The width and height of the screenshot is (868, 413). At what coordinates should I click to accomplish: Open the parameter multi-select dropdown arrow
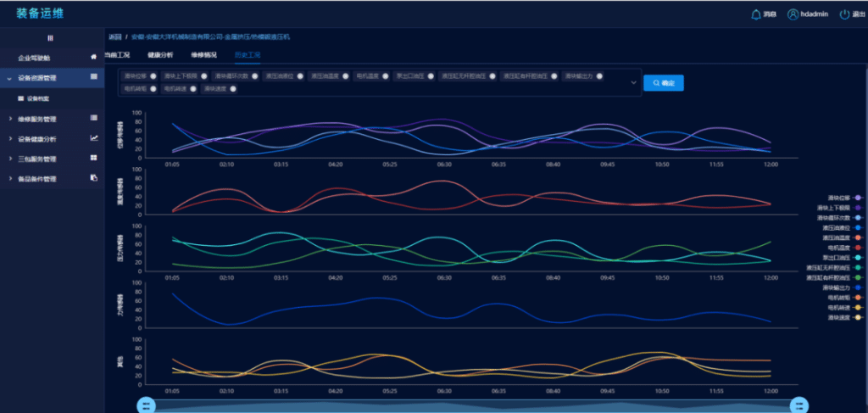[x=634, y=82]
